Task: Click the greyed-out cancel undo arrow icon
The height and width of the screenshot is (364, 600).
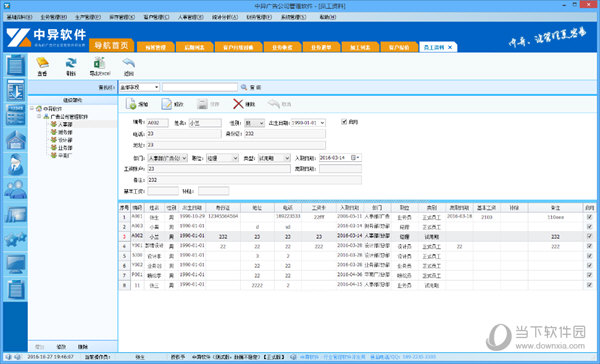Action: point(274,103)
